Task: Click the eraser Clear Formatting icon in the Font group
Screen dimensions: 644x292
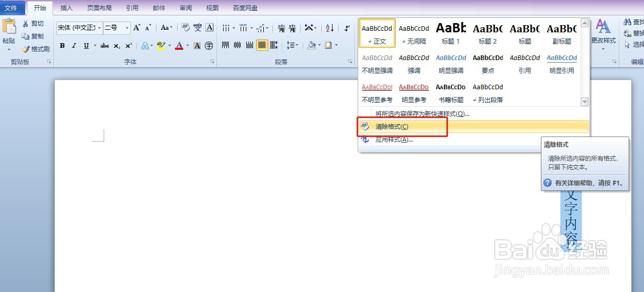Action: 186,28
